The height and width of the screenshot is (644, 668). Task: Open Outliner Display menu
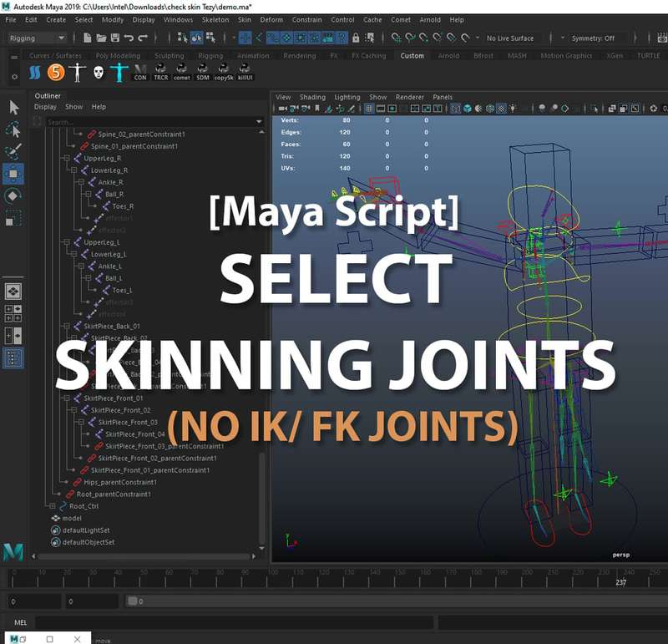tap(45, 107)
